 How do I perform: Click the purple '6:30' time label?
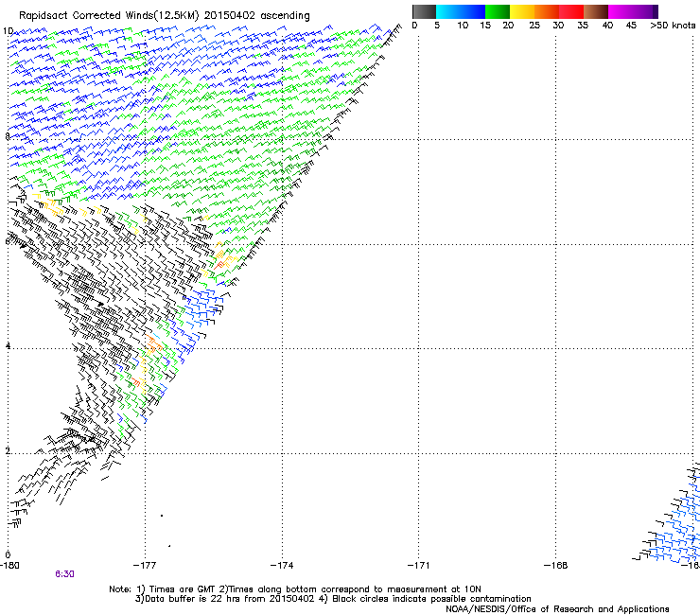pos(64,574)
